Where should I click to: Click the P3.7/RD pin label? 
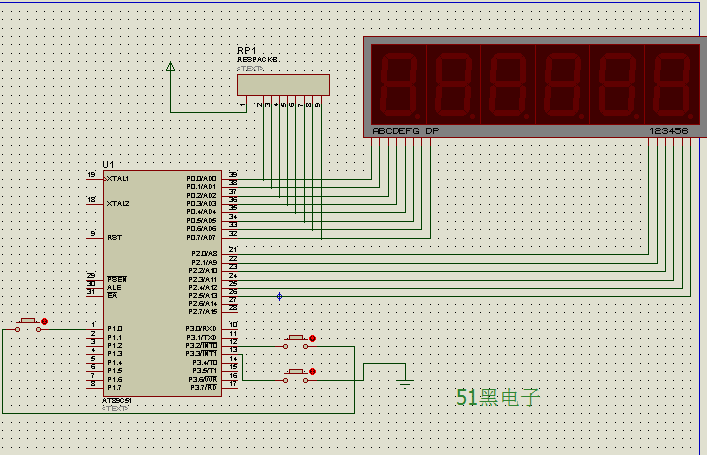(x=203, y=387)
